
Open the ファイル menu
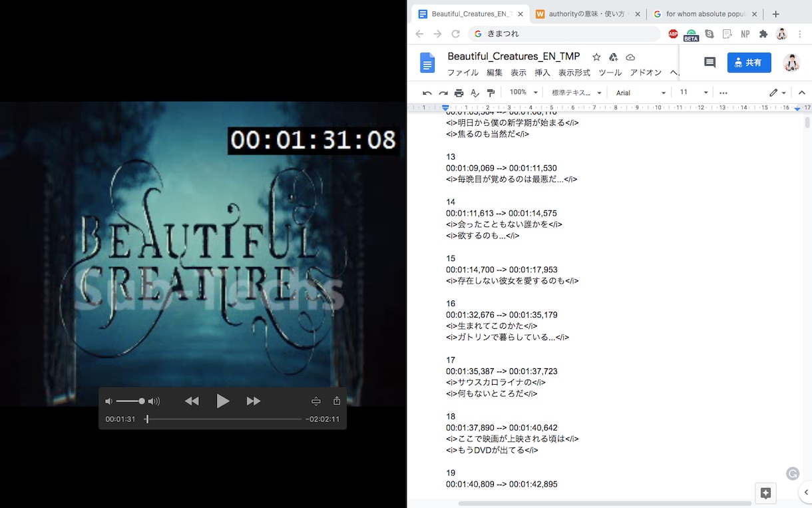pyautogui.click(x=463, y=73)
